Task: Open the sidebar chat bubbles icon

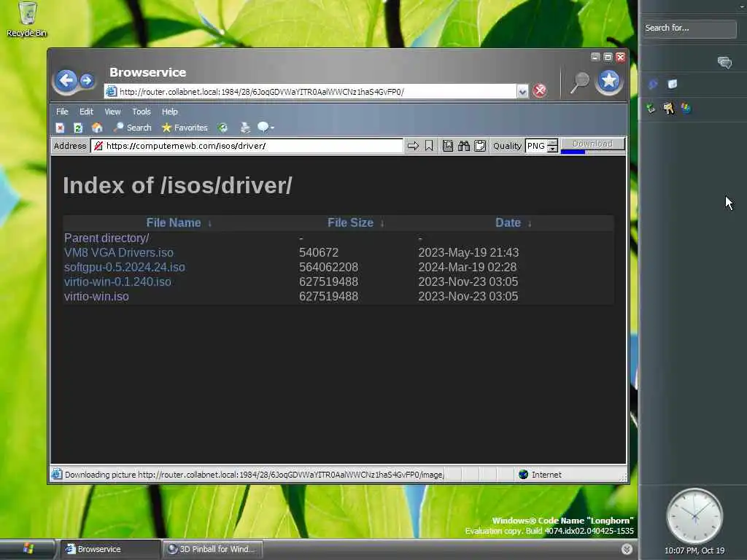Action: [724, 62]
